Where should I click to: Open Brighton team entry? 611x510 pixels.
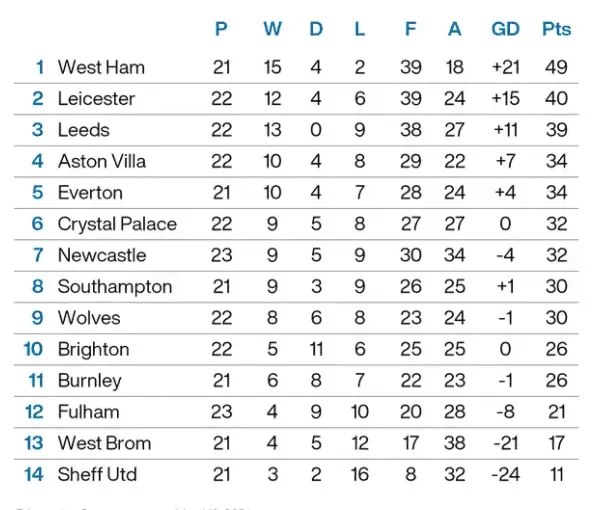pos(93,349)
